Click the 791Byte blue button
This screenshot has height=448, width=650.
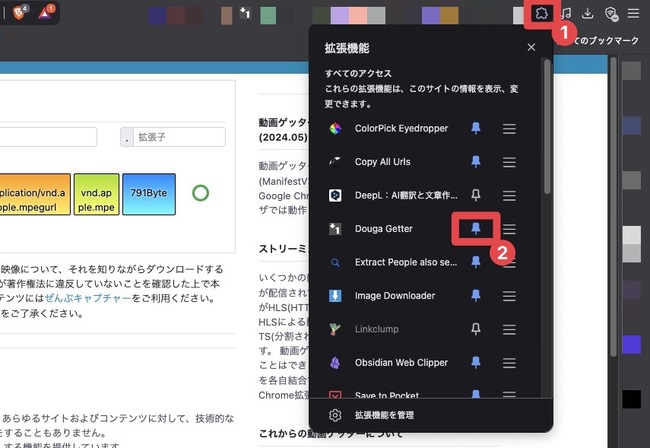(149, 194)
